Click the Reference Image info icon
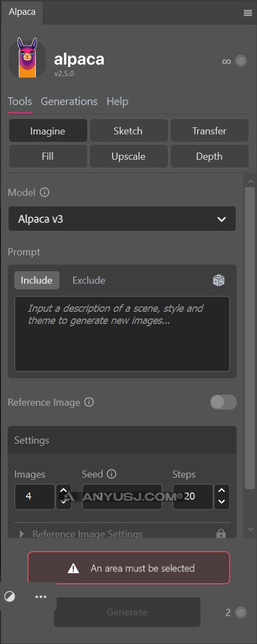The width and height of the screenshot is (257, 644). coord(89,402)
